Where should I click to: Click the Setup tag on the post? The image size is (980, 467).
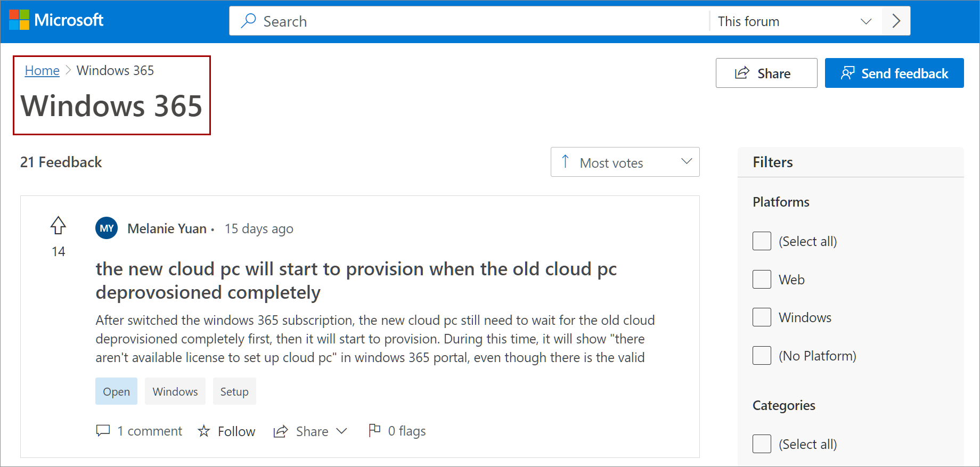coord(234,391)
